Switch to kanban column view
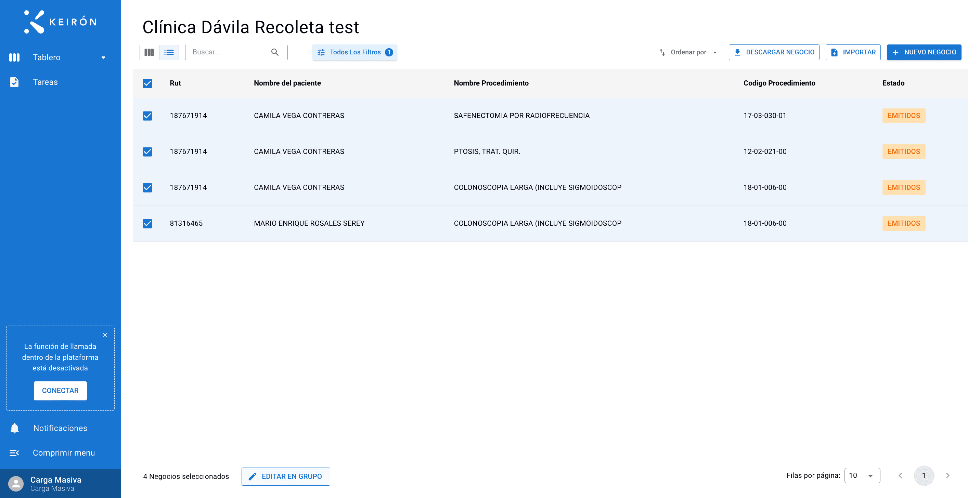The width and height of the screenshot is (980, 498). tap(149, 52)
